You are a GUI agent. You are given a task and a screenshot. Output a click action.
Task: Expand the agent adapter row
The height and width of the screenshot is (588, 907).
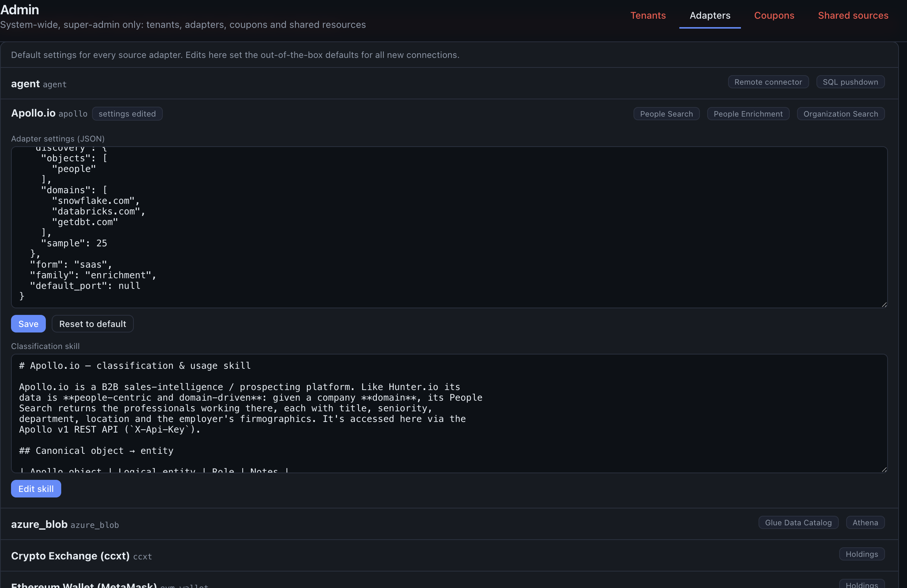pyautogui.click(x=450, y=84)
